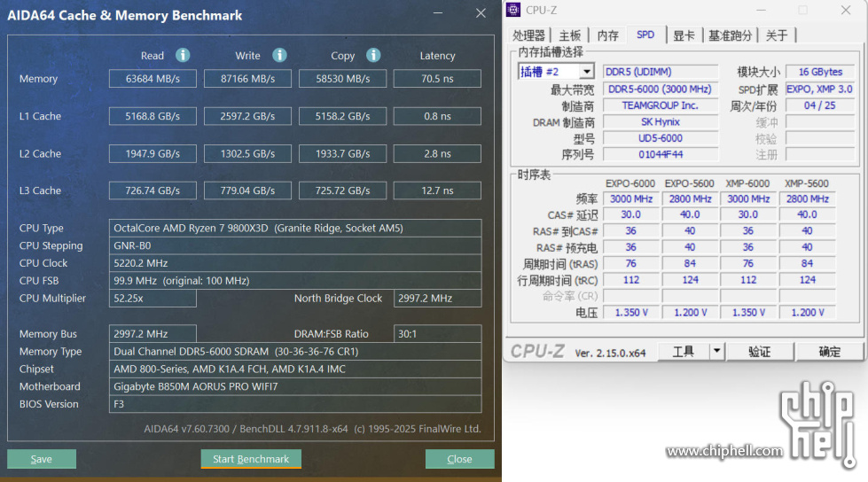Switch to the 处理器 tab

click(528, 35)
